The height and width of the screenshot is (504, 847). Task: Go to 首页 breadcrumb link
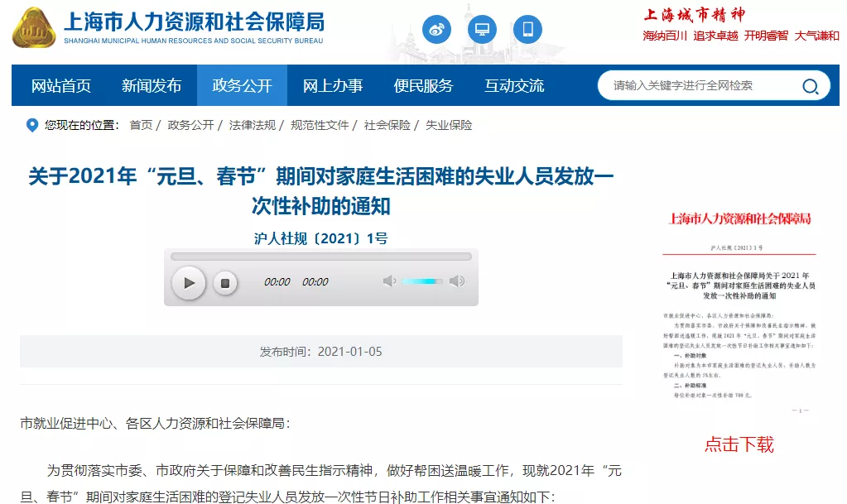point(141,125)
